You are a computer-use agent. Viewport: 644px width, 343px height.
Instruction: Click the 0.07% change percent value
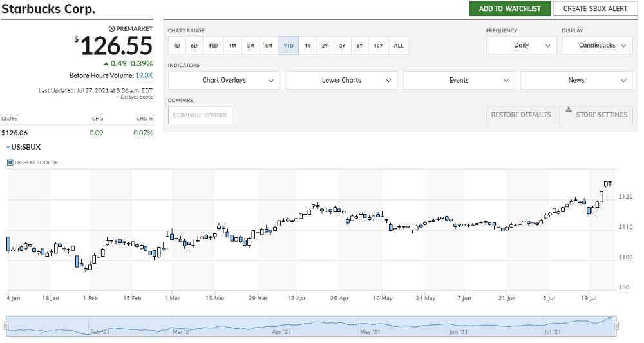point(143,133)
